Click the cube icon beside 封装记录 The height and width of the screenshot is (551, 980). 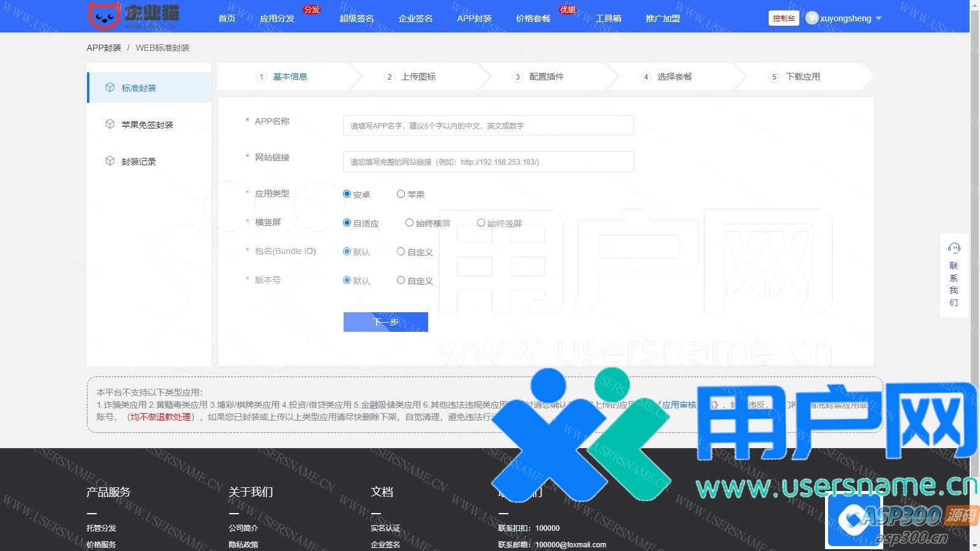110,161
